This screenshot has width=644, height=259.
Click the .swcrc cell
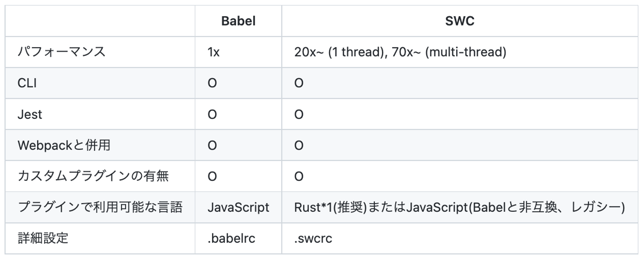coord(313,238)
